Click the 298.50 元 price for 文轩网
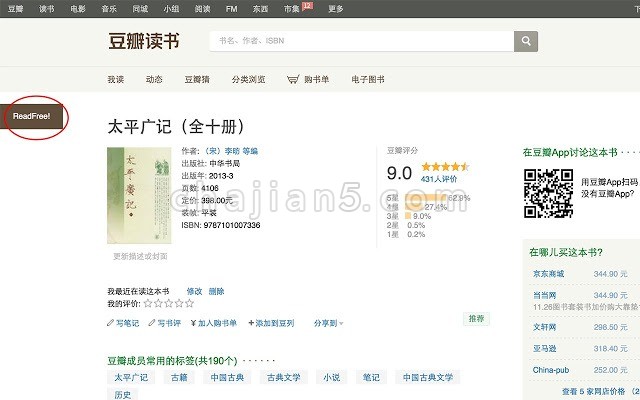 pyautogui.click(x=611, y=327)
